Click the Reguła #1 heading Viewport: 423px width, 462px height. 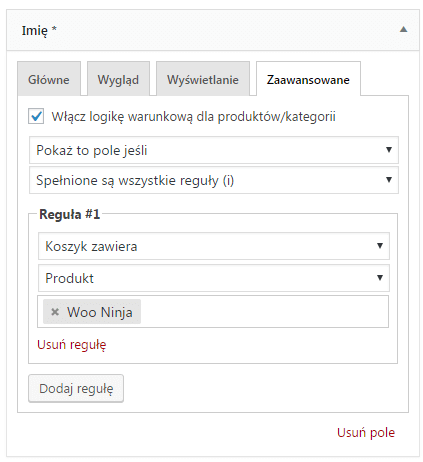coord(69,214)
